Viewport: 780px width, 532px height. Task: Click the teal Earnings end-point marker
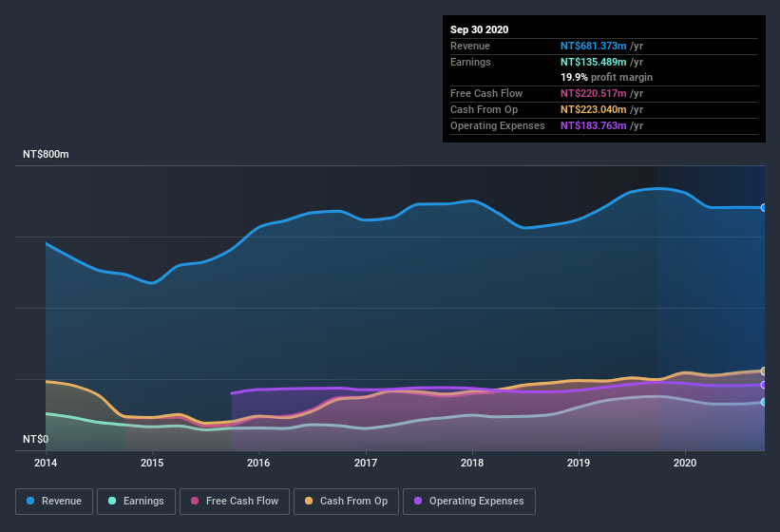(x=764, y=402)
